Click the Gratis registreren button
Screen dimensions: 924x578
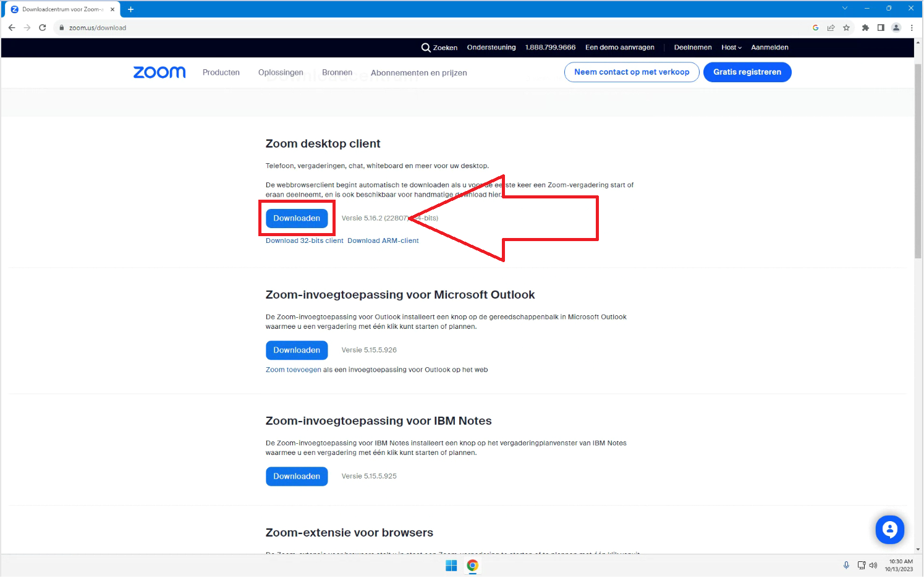[x=747, y=72]
